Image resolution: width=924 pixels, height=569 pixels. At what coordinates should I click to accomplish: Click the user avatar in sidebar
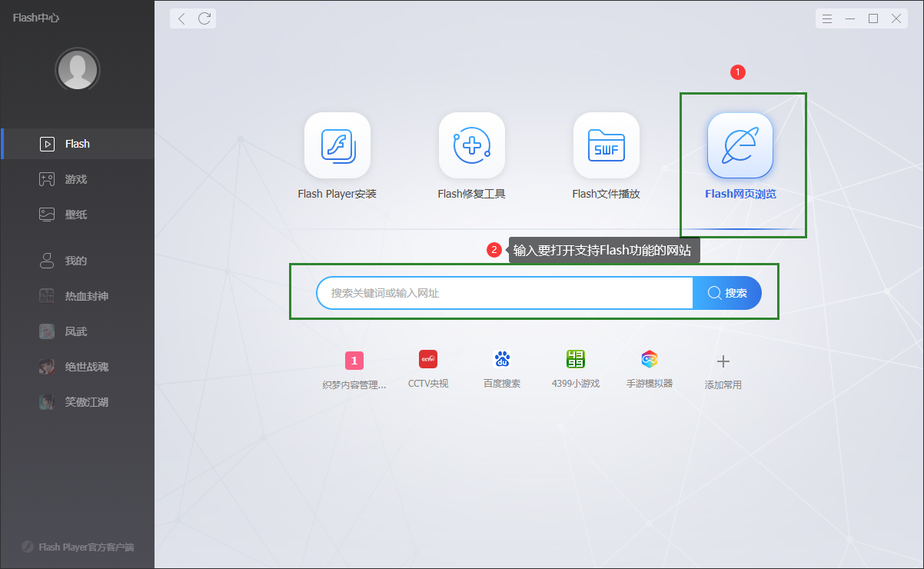point(77,71)
